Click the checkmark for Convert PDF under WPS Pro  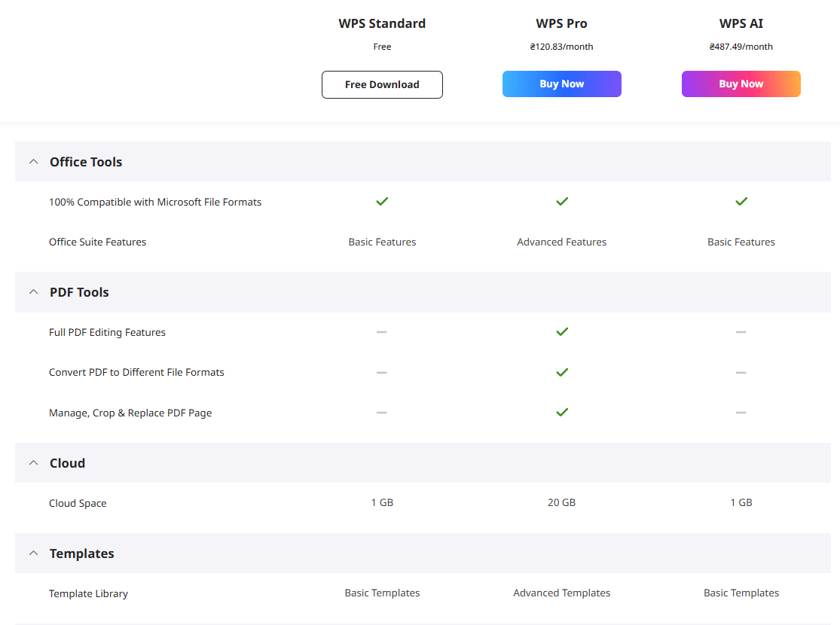562,372
